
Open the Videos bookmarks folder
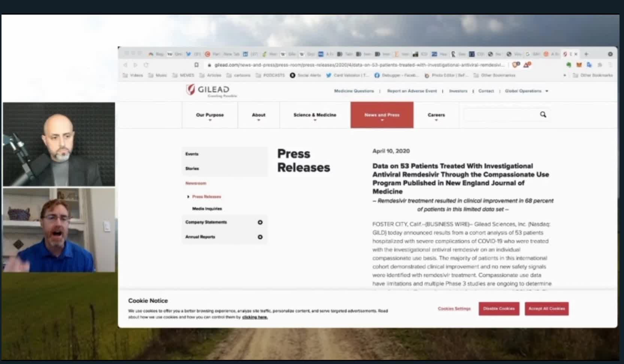(133, 75)
